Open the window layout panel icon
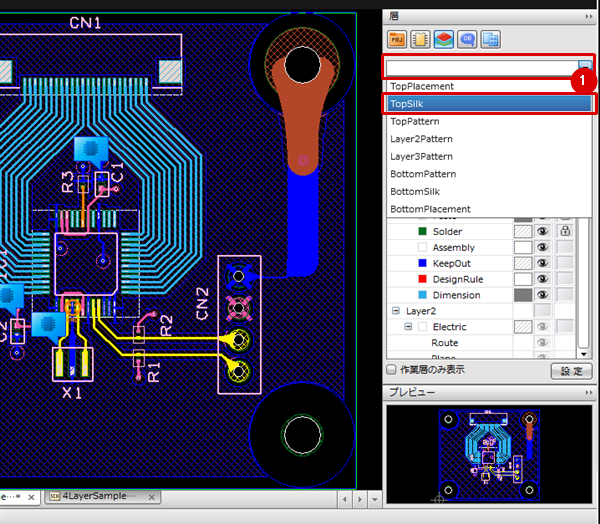 pos(491,39)
